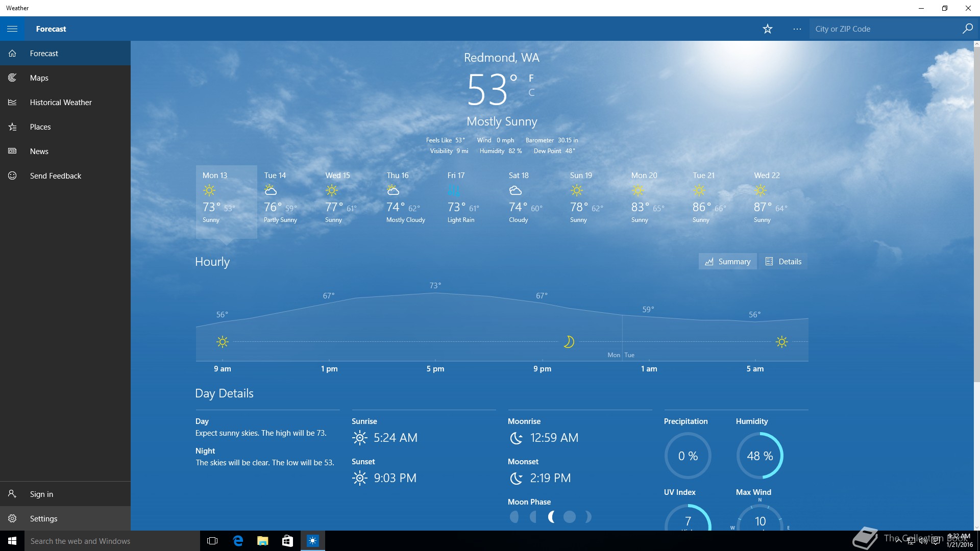Select the Sun 19 forecast day
Image resolution: width=980 pixels, height=551 pixels.
coord(594,202)
